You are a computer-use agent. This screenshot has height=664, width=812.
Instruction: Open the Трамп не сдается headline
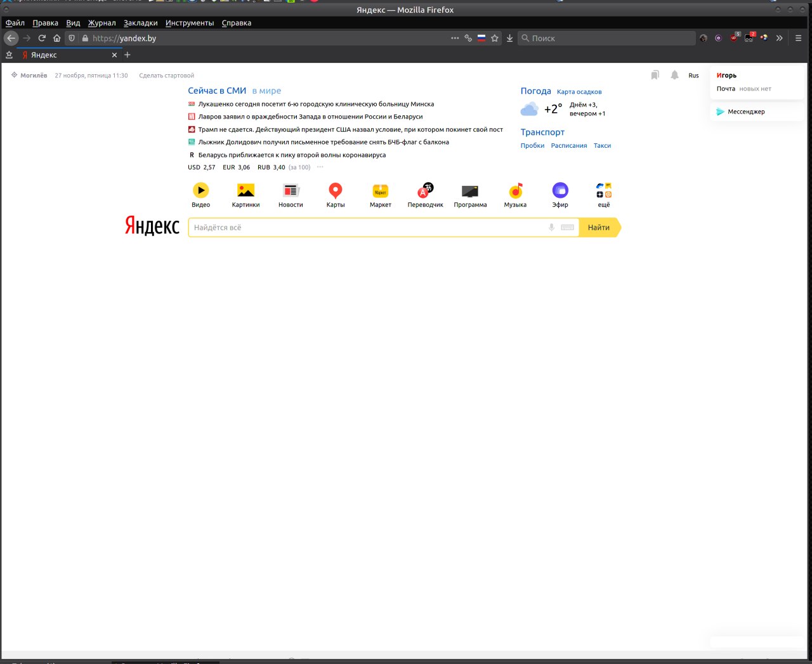(x=350, y=129)
